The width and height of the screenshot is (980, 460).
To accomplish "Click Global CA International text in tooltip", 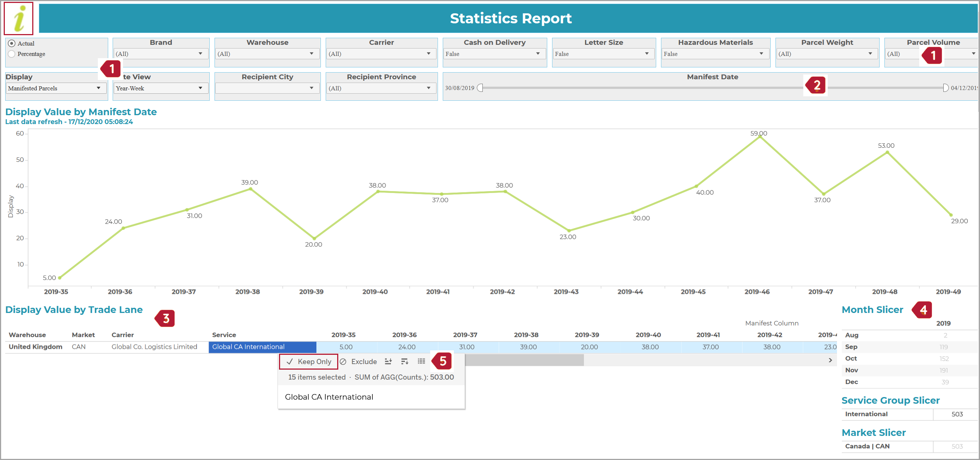I will [x=329, y=397].
